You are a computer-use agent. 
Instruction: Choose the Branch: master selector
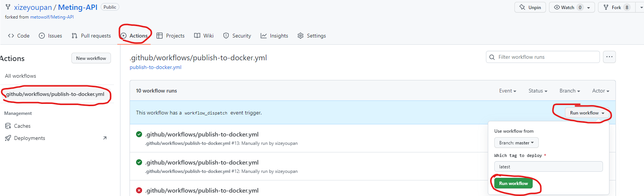516,143
